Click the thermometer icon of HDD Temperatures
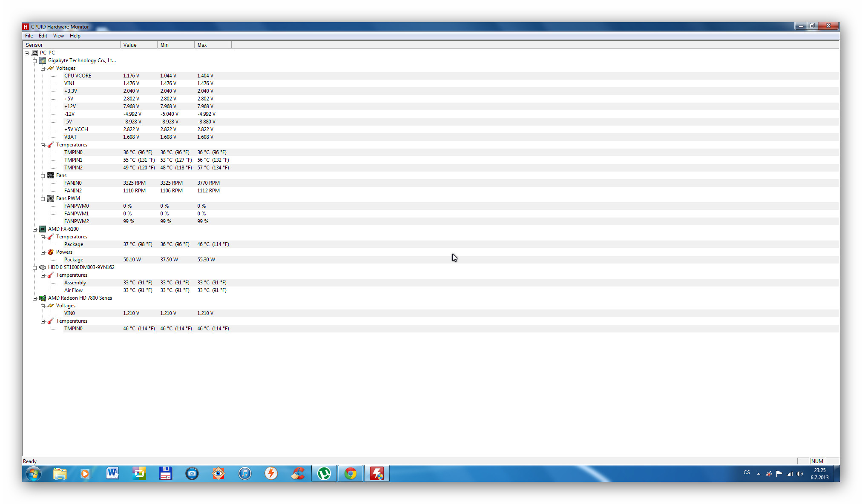Screen dimensions: 862x504 pyautogui.click(x=51, y=275)
